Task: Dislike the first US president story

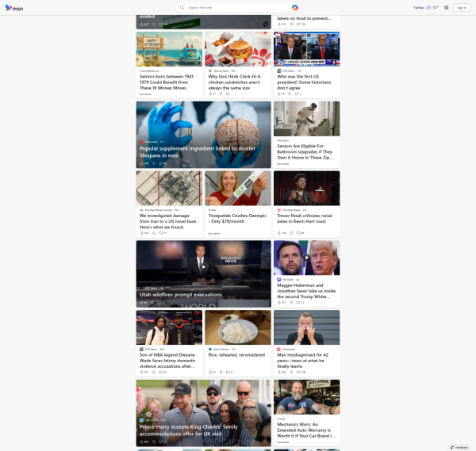Action: point(290,94)
